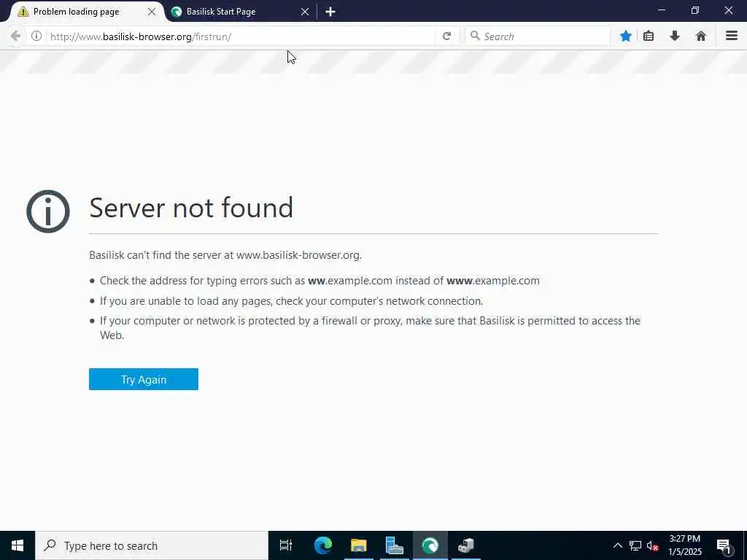Click the 'Server not found' heading
This screenshot has height=560, width=747.
[x=191, y=208]
